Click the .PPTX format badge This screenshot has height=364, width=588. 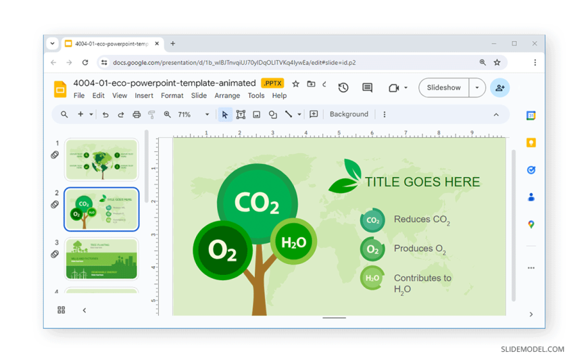[x=272, y=83]
